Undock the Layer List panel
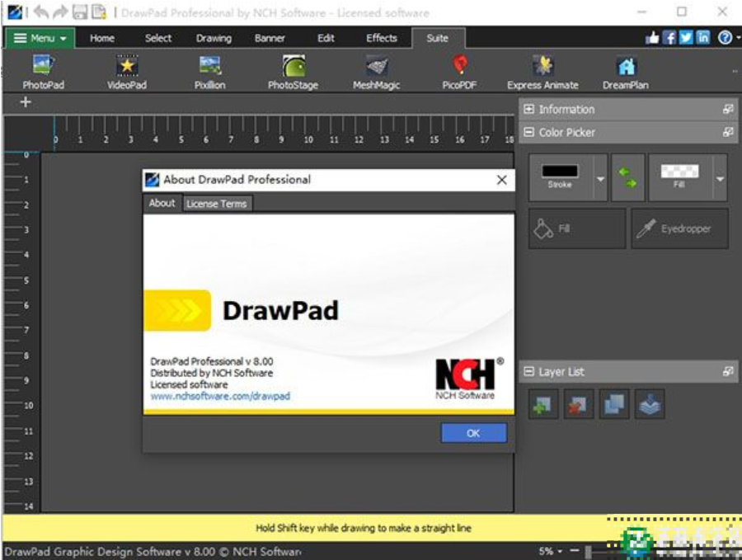 pos(728,372)
